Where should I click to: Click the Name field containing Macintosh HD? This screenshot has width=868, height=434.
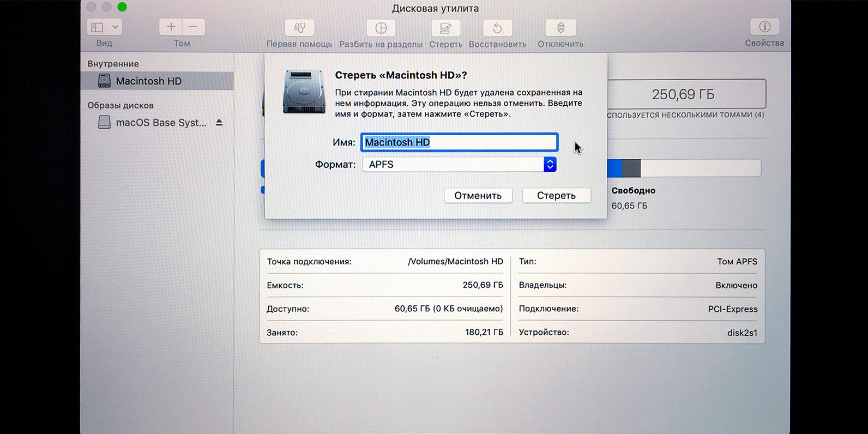point(459,142)
